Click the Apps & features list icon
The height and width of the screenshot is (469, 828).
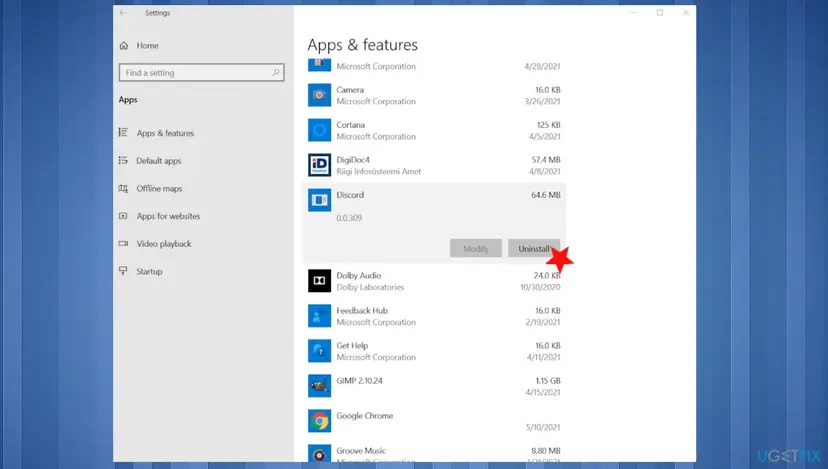point(123,133)
